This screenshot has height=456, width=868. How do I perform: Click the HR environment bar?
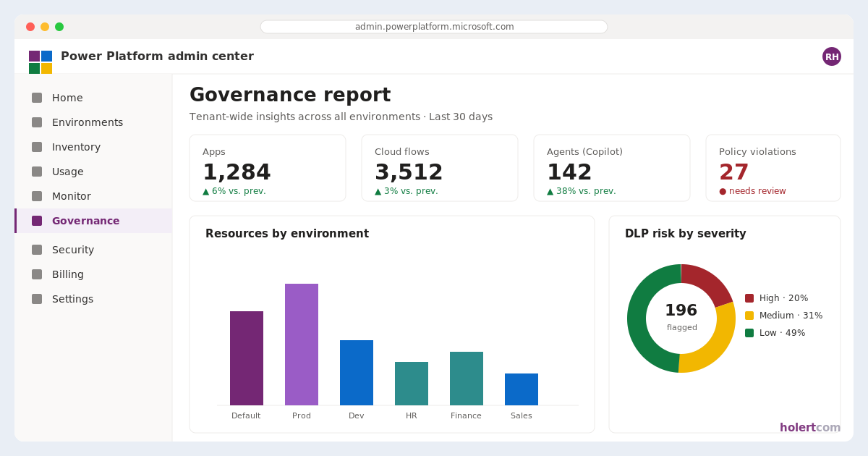coord(412,384)
